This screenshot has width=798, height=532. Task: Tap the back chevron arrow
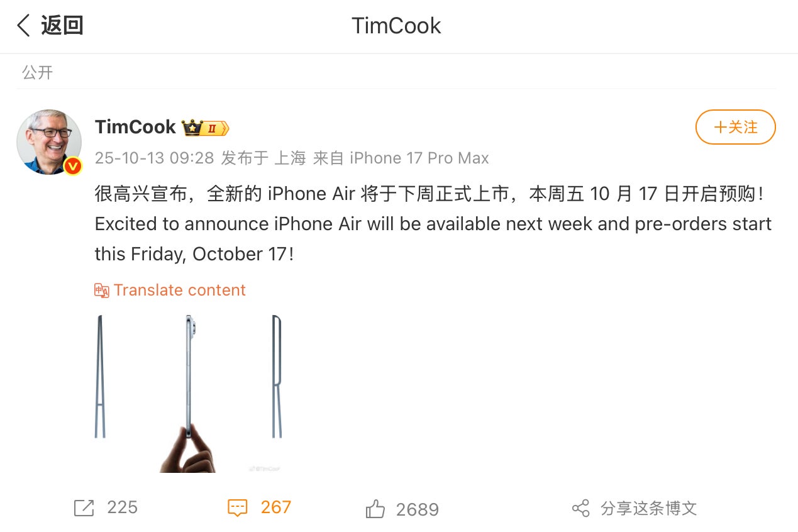click(23, 26)
